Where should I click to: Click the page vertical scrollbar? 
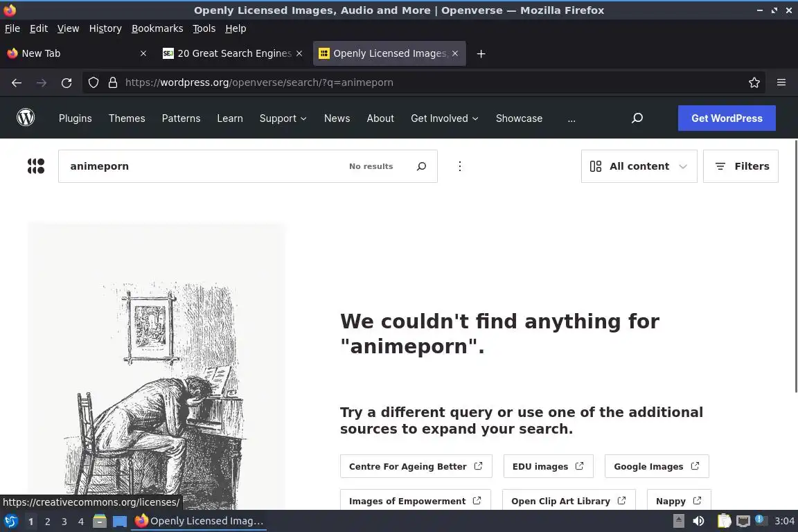pyautogui.click(x=795, y=266)
